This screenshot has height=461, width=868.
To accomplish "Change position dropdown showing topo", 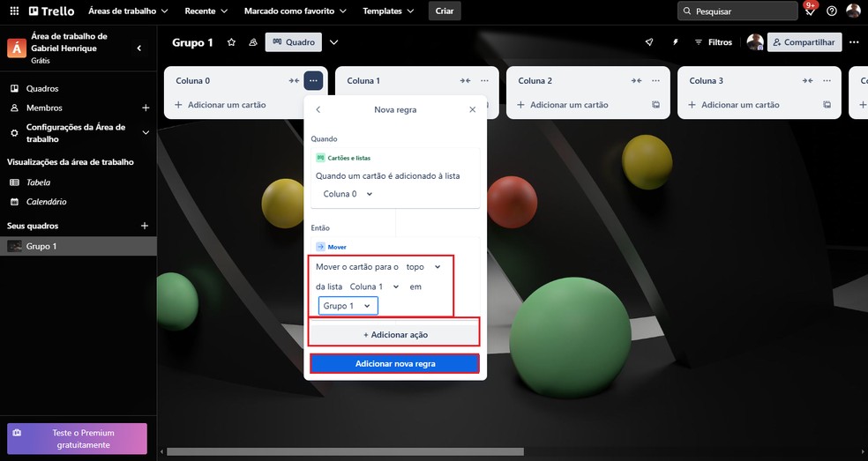I will pos(423,267).
